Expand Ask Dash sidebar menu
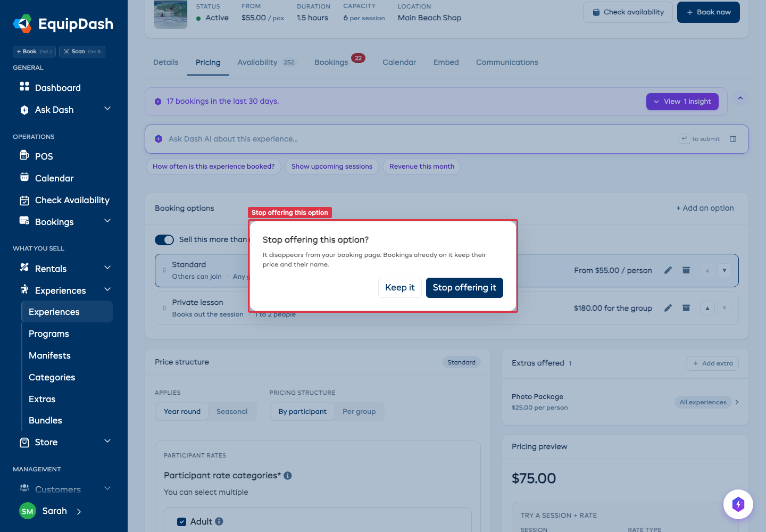Screen dimensions: 766x532 tap(107, 109)
